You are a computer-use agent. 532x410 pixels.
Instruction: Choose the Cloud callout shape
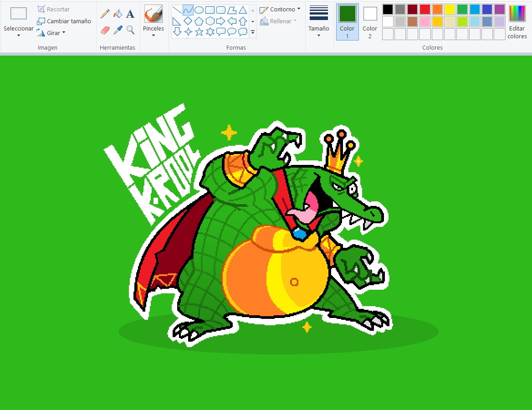[x=243, y=32]
